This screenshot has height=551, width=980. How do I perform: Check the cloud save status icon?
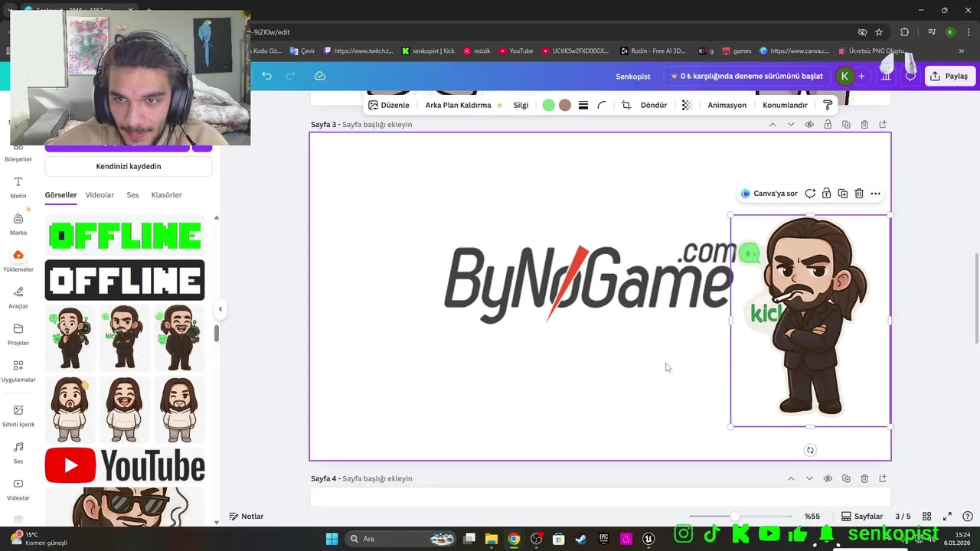[x=320, y=76]
